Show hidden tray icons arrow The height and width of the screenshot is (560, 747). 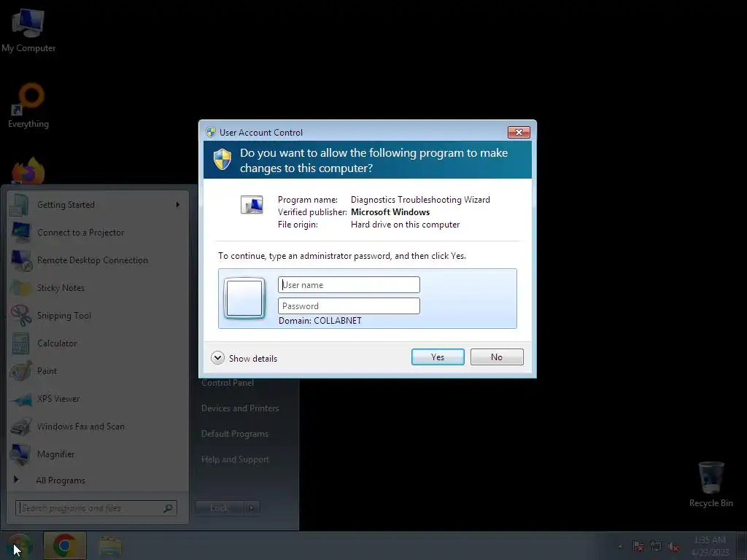point(620,546)
